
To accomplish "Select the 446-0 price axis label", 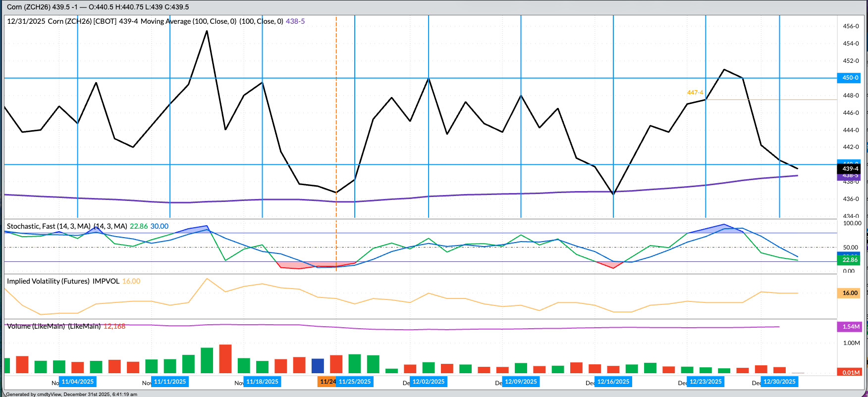I will (851, 113).
